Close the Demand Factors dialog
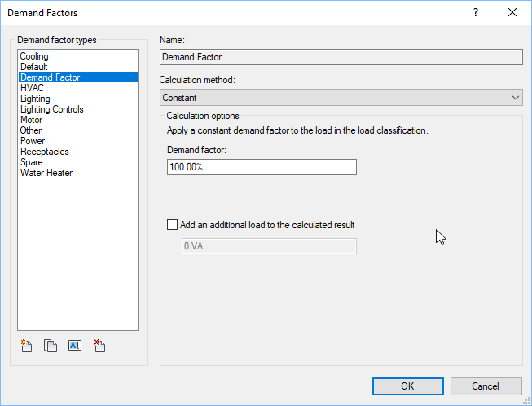This screenshot has width=532, height=406. [x=512, y=13]
